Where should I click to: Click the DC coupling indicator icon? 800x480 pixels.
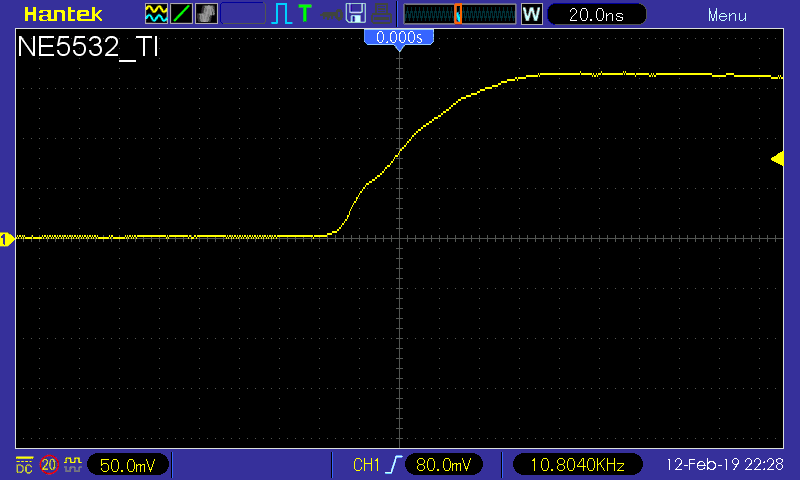[24, 465]
